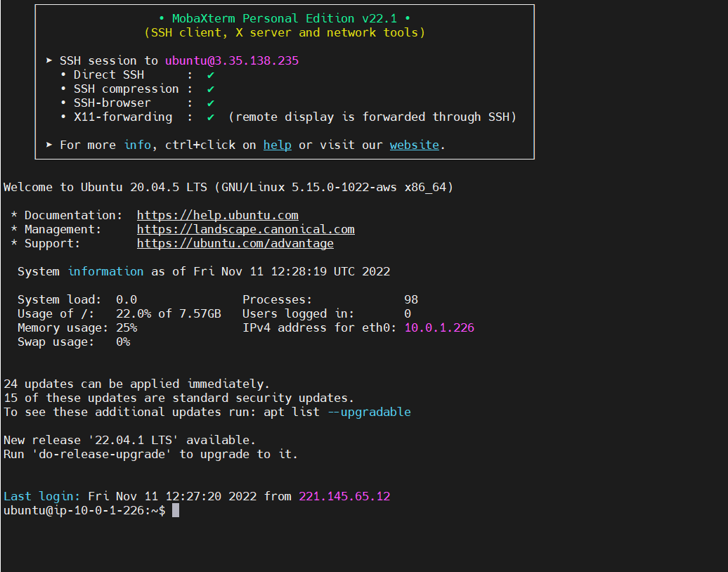Click the 'do-release-upgrade' command text
Viewport: 728px width, 572px height.
102,454
